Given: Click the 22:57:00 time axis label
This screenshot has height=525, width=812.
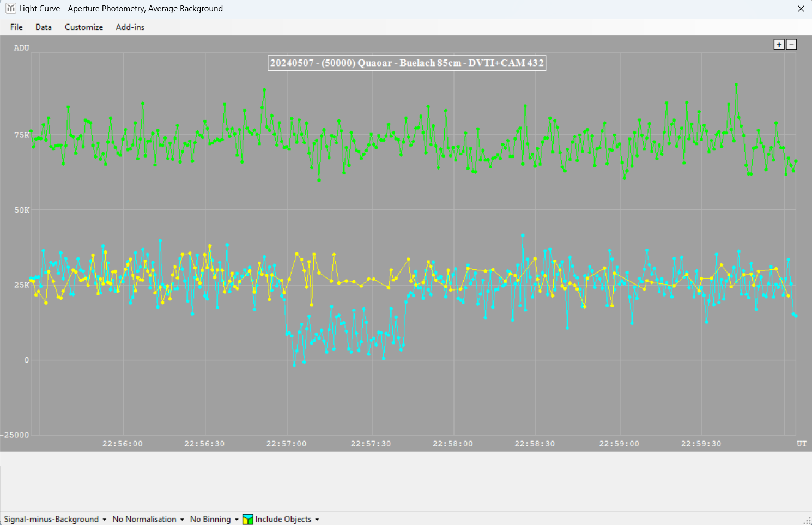Looking at the screenshot, I should tap(286, 444).
